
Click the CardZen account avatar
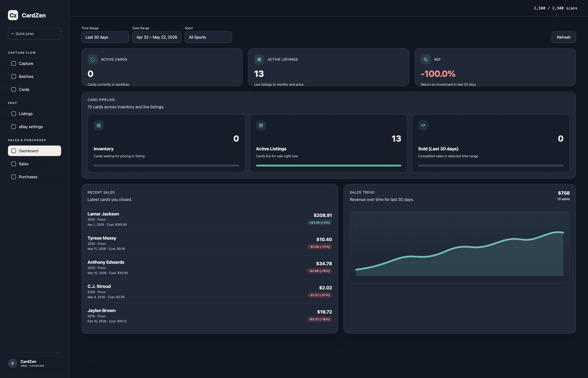tap(13, 363)
